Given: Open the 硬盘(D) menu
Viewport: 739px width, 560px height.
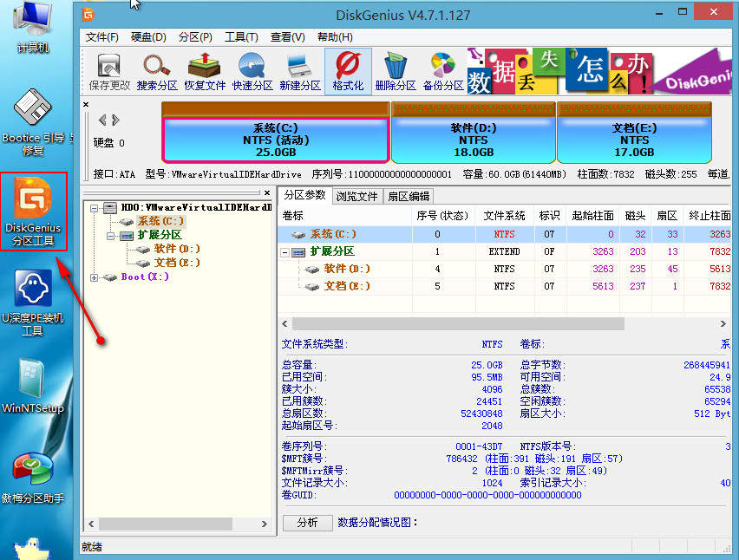Looking at the screenshot, I should tap(148, 37).
